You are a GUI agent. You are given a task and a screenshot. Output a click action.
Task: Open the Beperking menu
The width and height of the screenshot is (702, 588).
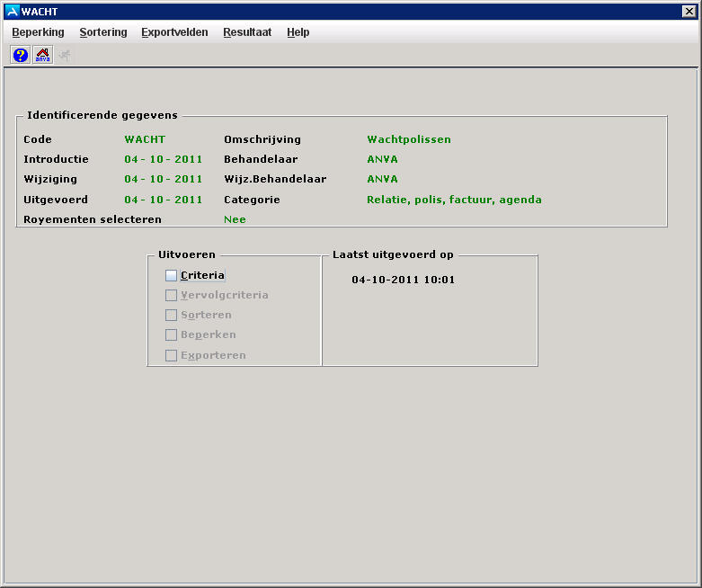(x=38, y=32)
